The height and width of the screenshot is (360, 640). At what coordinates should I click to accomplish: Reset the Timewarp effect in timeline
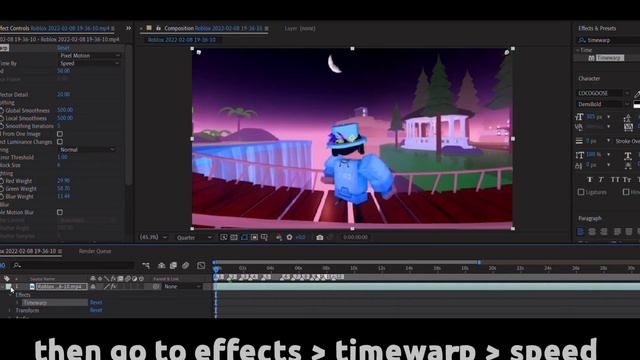pos(96,302)
